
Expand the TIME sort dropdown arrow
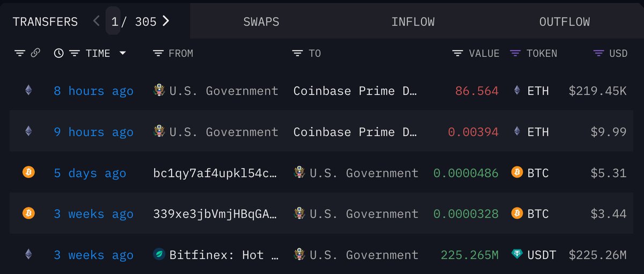pos(123,53)
